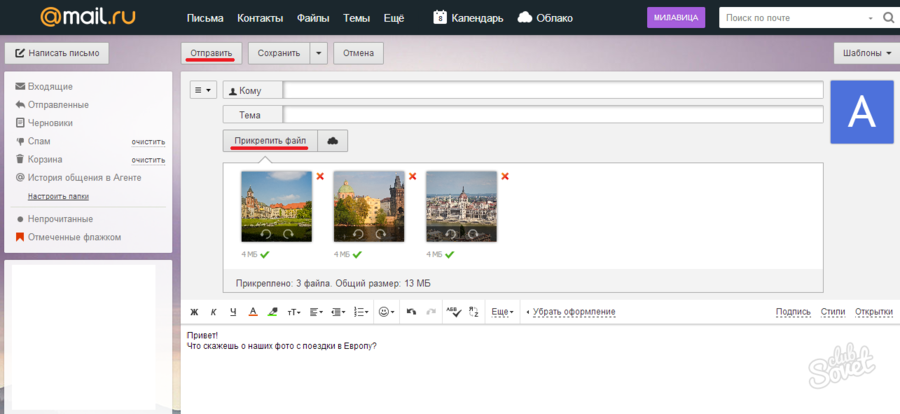Open the indent options dropdown
900x414 pixels.
point(339,312)
